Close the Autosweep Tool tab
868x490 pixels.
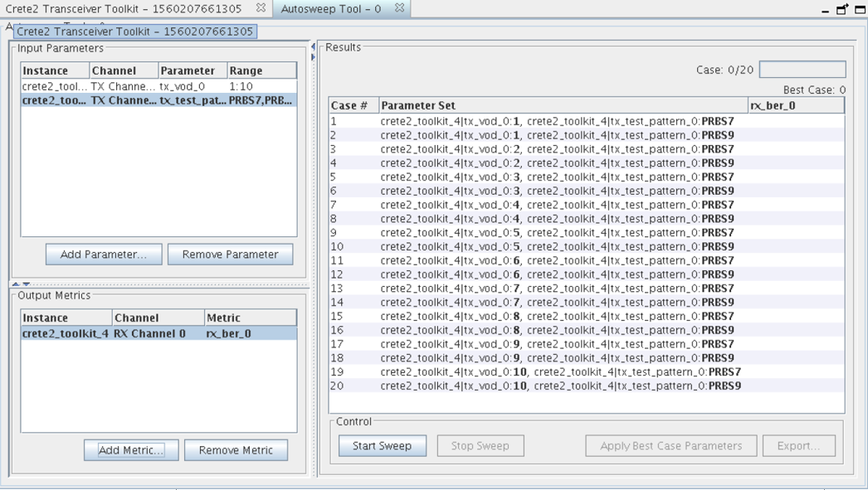pos(399,8)
